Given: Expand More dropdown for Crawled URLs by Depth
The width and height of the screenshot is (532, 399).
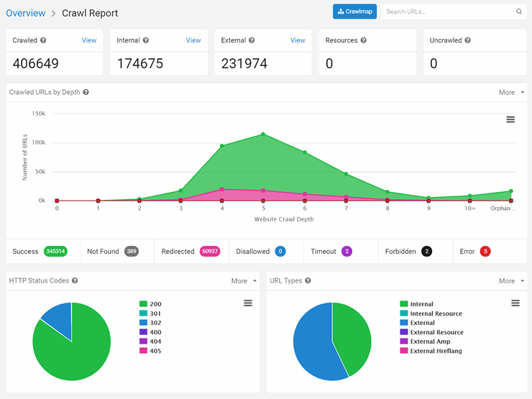Looking at the screenshot, I should pos(510,93).
